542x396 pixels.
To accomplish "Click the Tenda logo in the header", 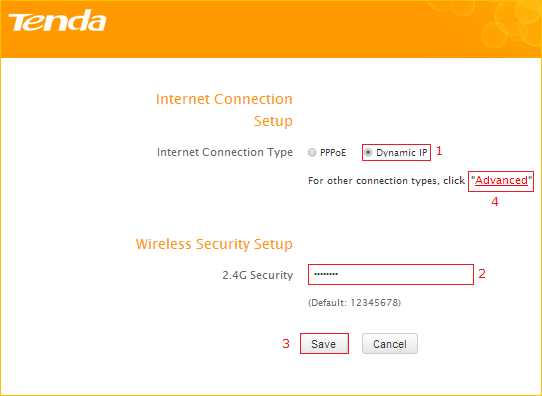I will (x=57, y=21).
